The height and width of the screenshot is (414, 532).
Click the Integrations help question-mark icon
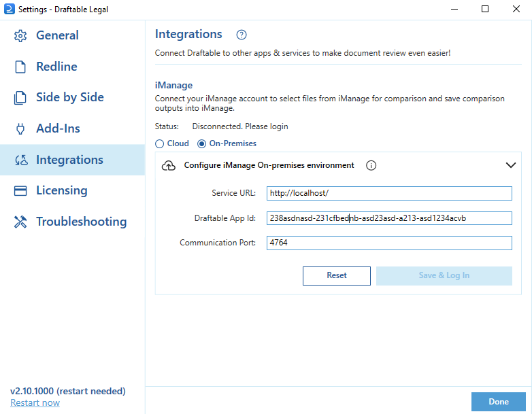[x=242, y=35]
